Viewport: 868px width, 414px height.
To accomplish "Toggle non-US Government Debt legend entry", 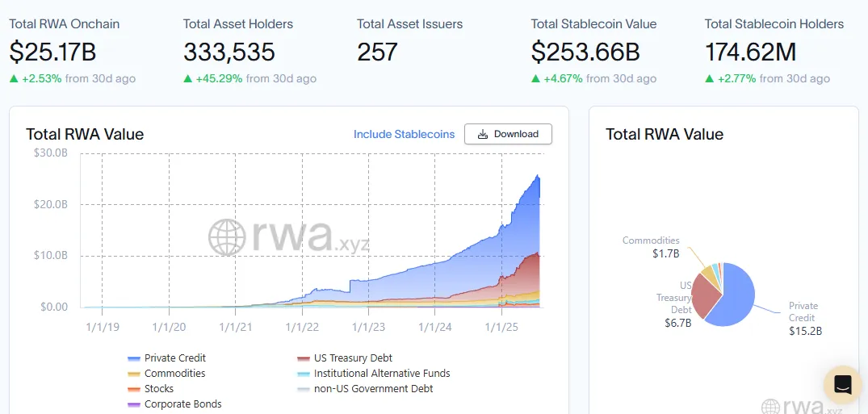I will (365, 388).
